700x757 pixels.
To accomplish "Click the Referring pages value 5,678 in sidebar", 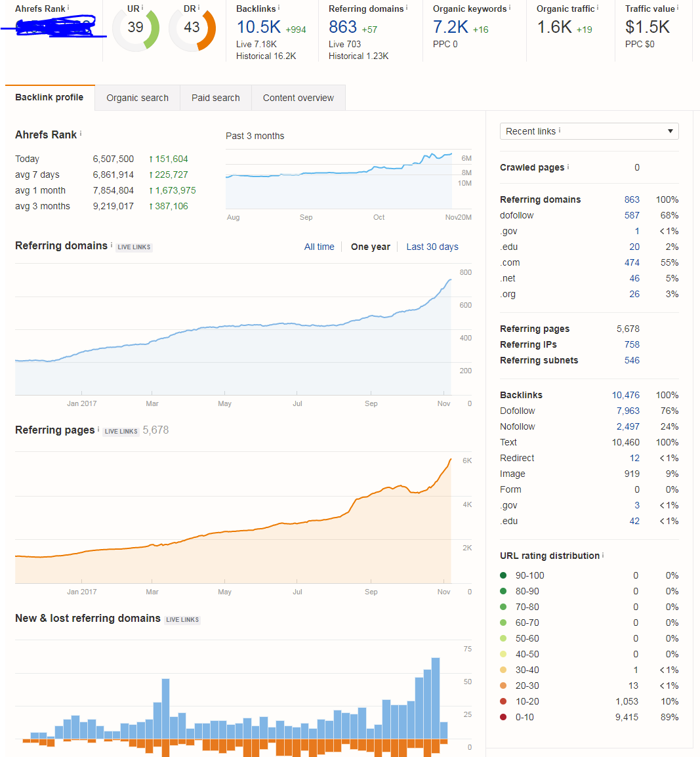I will 628,329.
